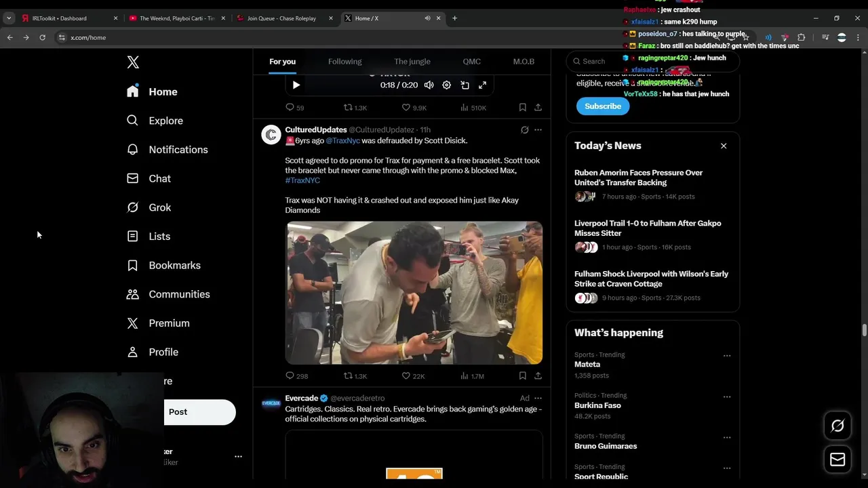This screenshot has height=488, width=868.
Task: Open the Explore page
Action: [155, 121]
